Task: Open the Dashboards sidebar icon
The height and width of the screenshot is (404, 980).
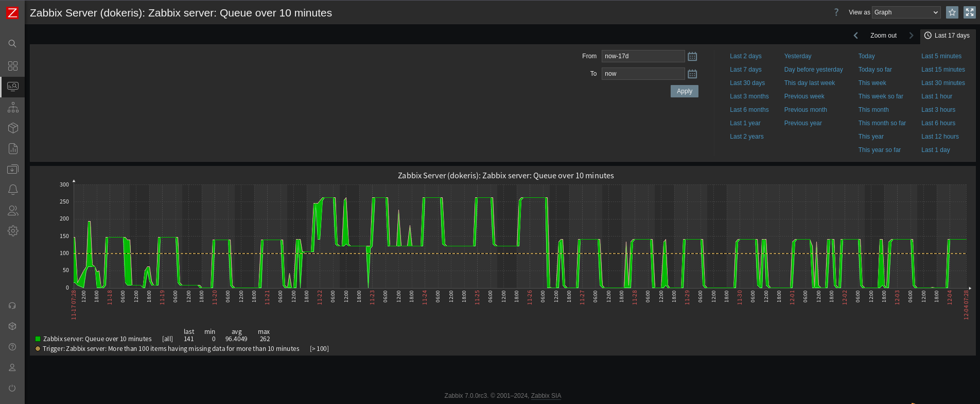Action: (x=13, y=66)
